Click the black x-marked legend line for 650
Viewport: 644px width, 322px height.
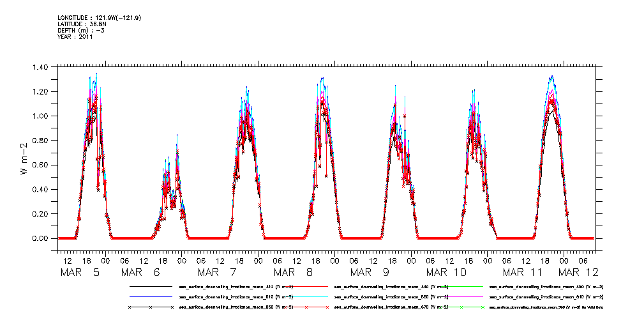coord(151,307)
